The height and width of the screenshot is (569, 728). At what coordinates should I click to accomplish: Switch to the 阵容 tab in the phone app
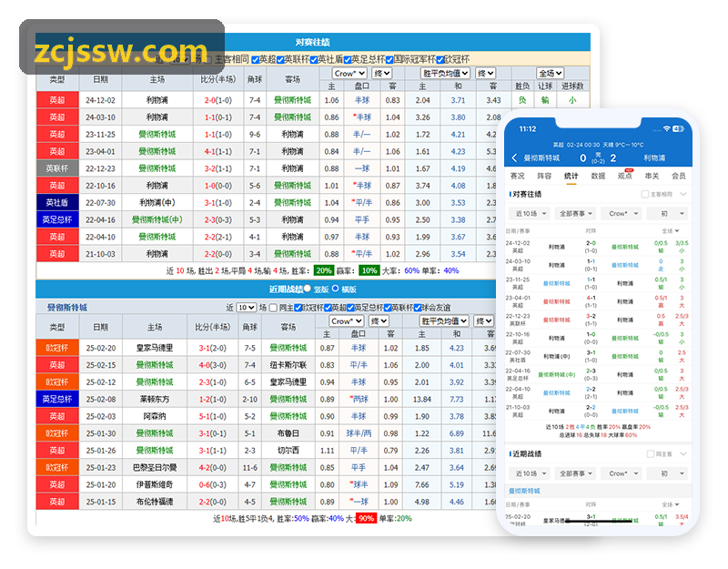coord(544,176)
